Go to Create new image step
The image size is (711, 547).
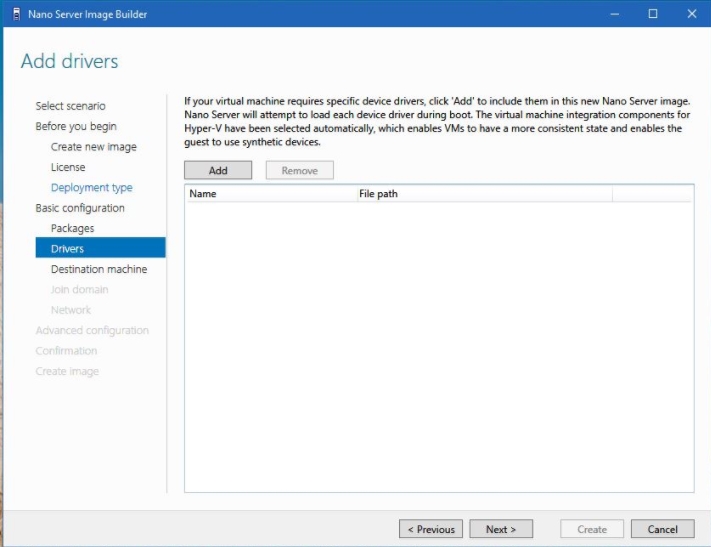pyautogui.click(x=94, y=147)
